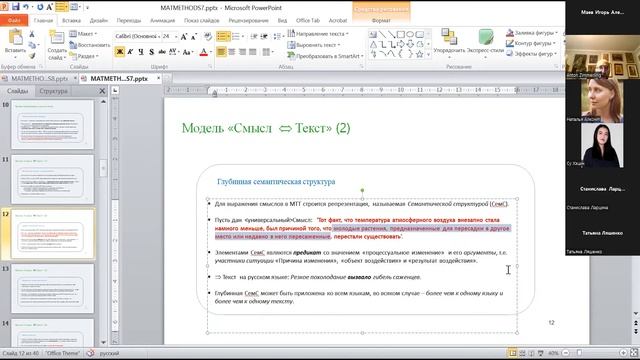Pick the font color red A swatch

(204, 52)
